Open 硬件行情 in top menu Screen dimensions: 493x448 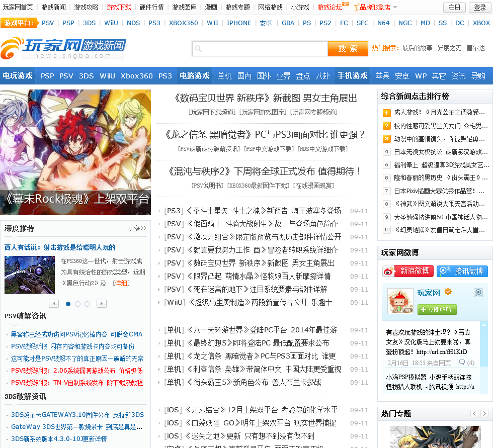coord(151,7)
